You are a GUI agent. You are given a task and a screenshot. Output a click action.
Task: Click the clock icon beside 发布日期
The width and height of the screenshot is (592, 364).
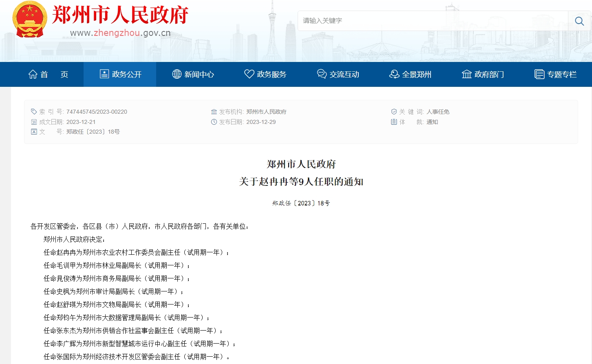click(214, 122)
